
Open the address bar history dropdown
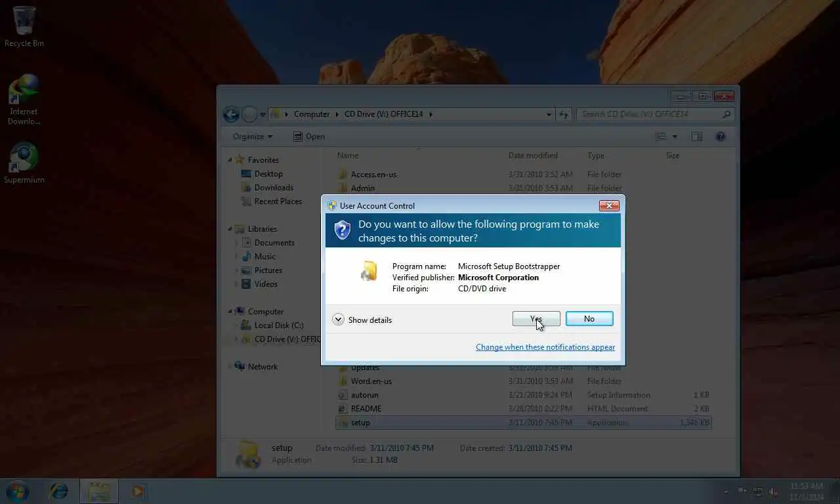549,114
